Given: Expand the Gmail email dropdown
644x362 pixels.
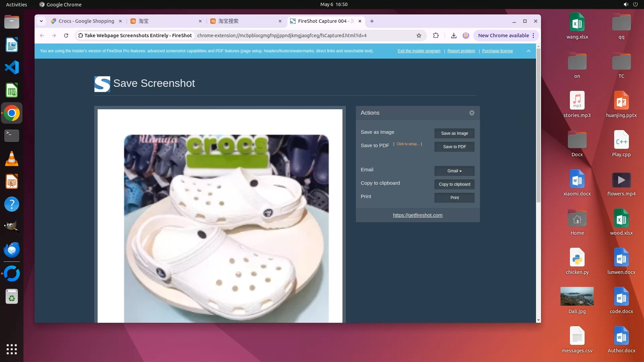Looking at the screenshot, I should tap(454, 171).
